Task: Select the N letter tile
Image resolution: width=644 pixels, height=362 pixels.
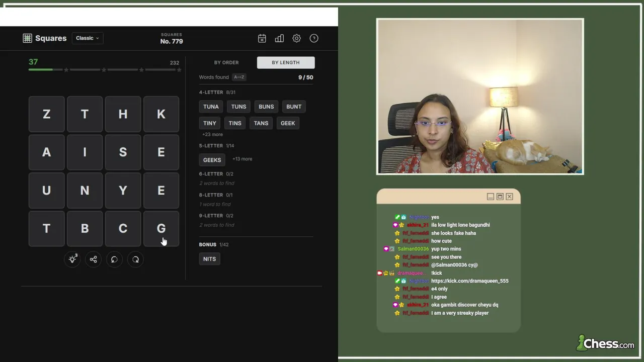Action: pos(85,191)
